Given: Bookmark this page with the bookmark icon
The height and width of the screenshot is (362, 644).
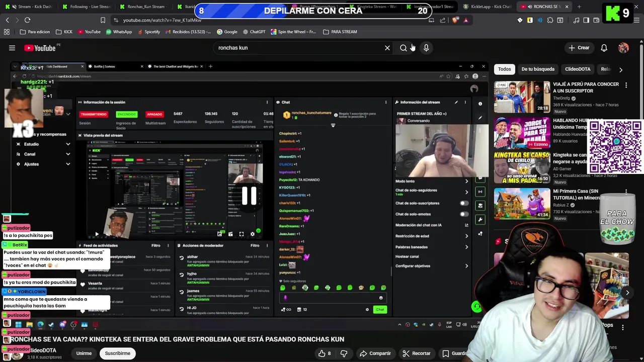Looking at the screenshot, I should (x=103, y=20).
